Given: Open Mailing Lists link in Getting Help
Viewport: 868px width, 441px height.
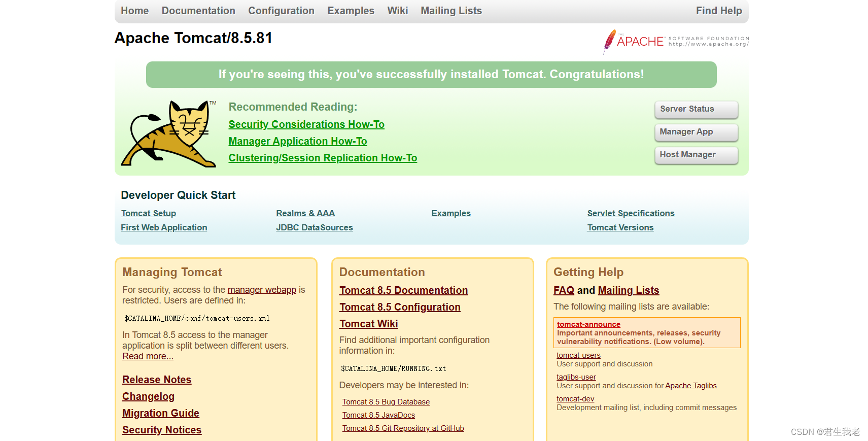Looking at the screenshot, I should pyautogui.click(x=629, y=290).
